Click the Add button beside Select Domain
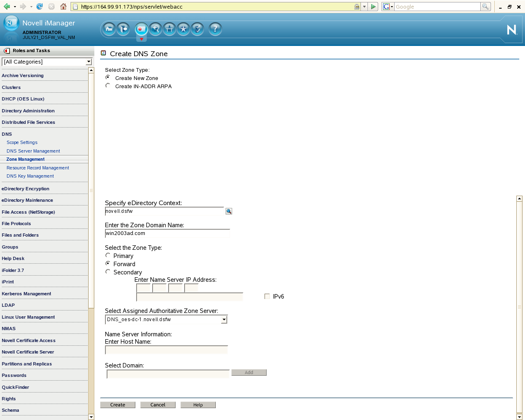Viewport: 525px width, 420px height. tap(249, 372)
